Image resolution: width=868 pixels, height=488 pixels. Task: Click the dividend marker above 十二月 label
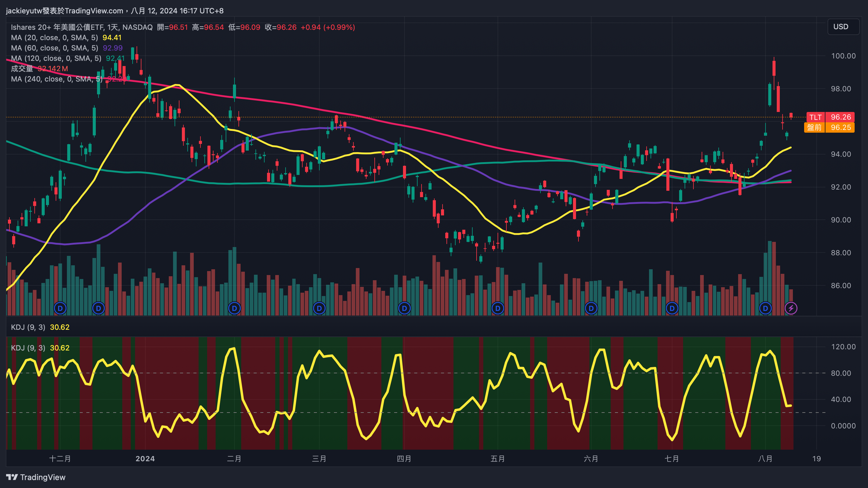coord(60,308)
